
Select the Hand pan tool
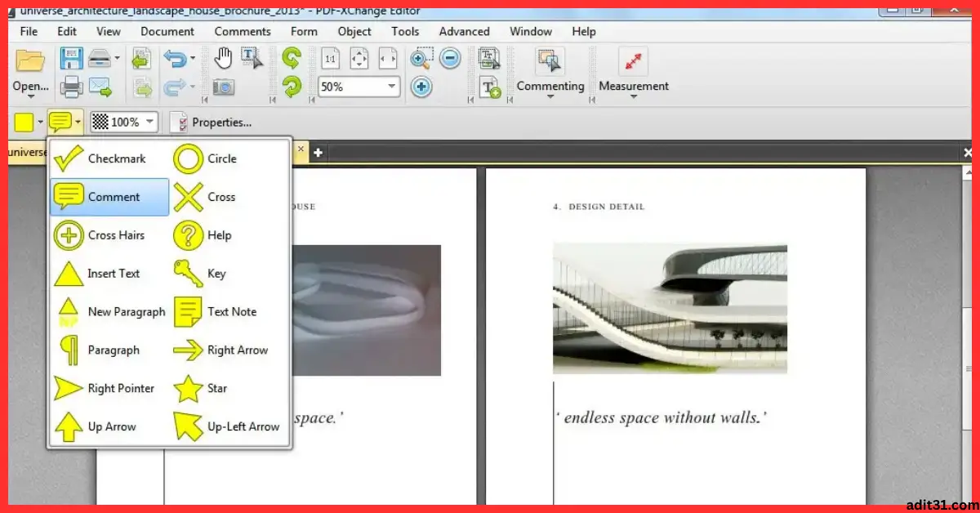(222, 59)
